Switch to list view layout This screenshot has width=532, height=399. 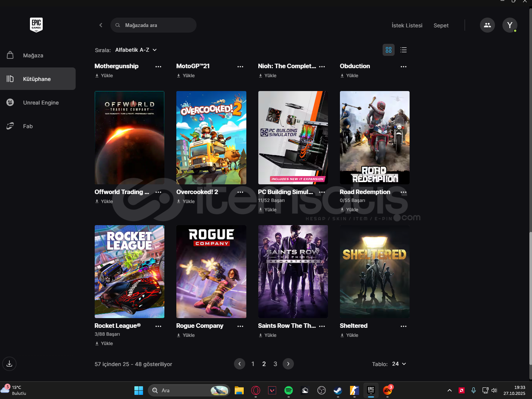coord(403,50)
